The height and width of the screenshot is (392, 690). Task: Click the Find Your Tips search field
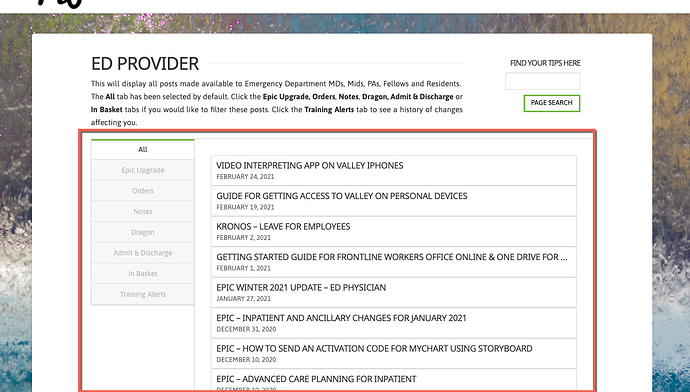[543, 81]
